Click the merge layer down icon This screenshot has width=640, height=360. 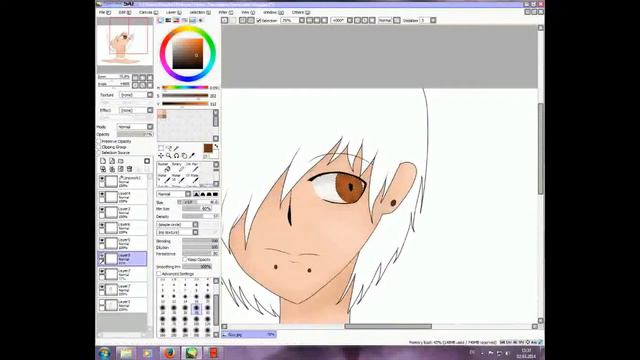coord(112,169)
